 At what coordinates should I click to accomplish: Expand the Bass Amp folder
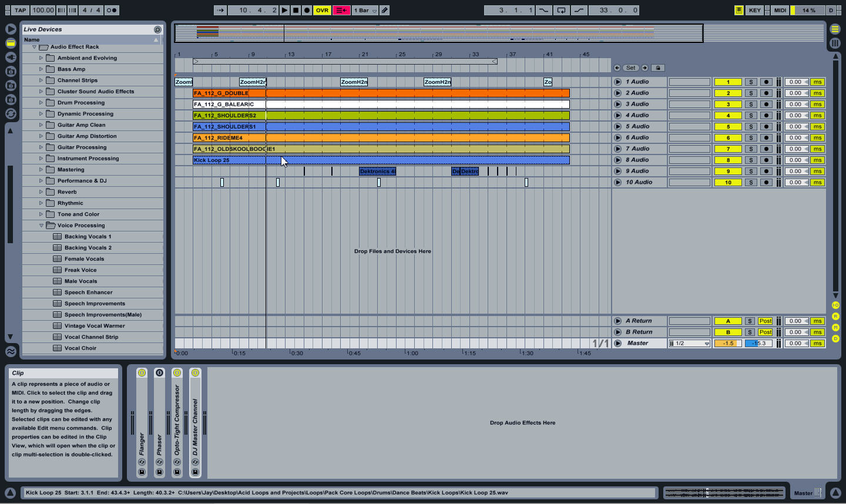(41, 69)
